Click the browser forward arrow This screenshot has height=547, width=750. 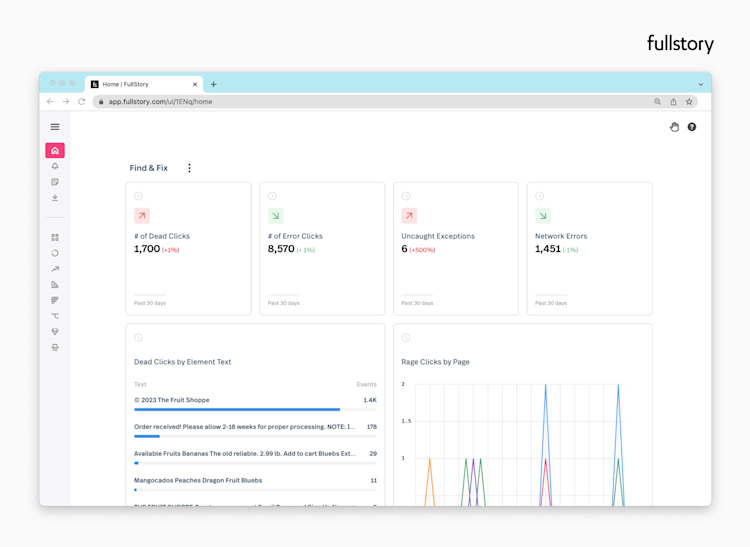(x=66, y=101)
